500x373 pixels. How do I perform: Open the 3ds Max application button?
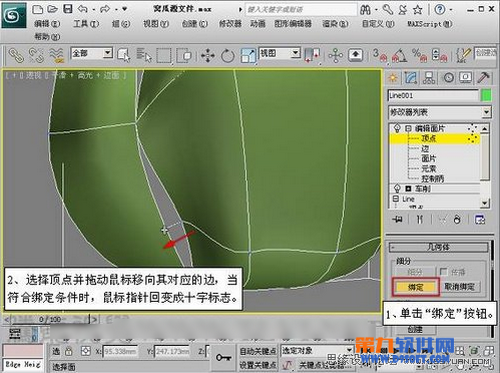[13, 16]
